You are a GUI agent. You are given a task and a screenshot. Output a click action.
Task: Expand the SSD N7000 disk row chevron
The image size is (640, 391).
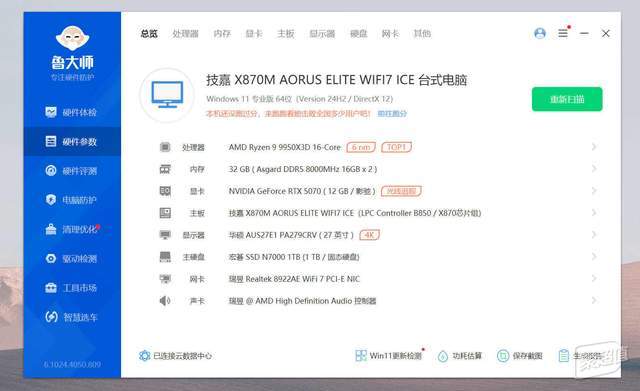[594, 257]
